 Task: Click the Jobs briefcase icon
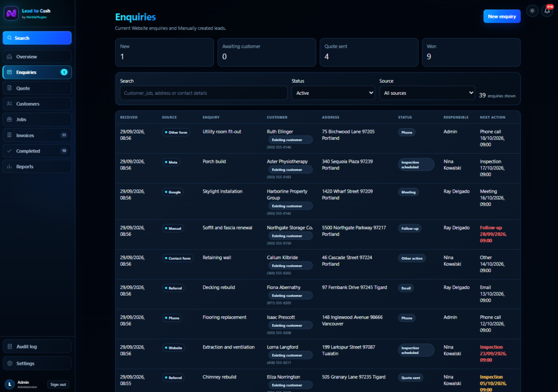click(x=10, y=119)
